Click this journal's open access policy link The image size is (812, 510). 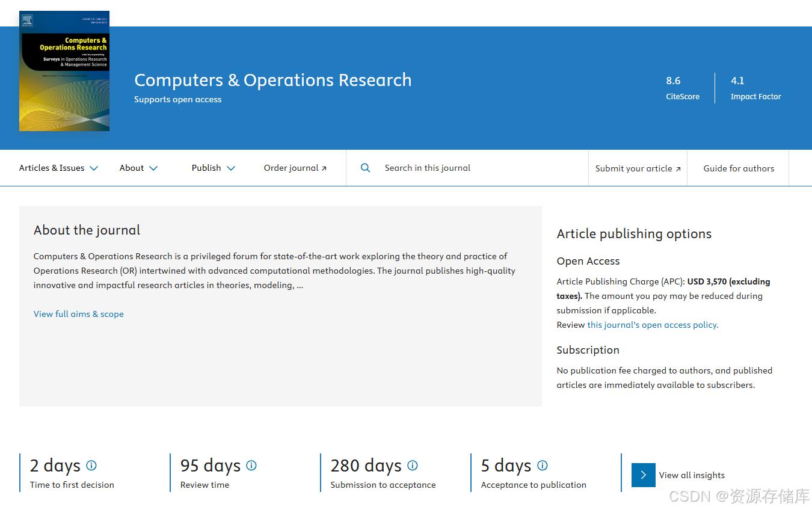651,324
